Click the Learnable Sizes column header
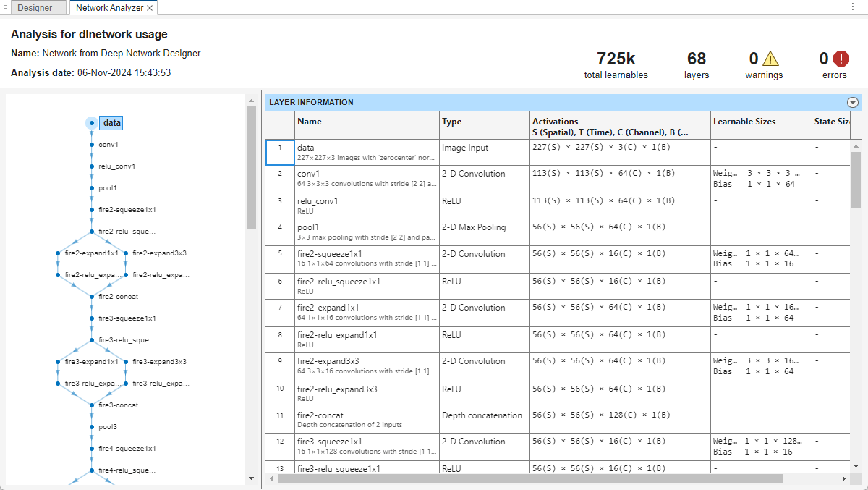This screenshot has height=490, width=868. coord(761,124)
